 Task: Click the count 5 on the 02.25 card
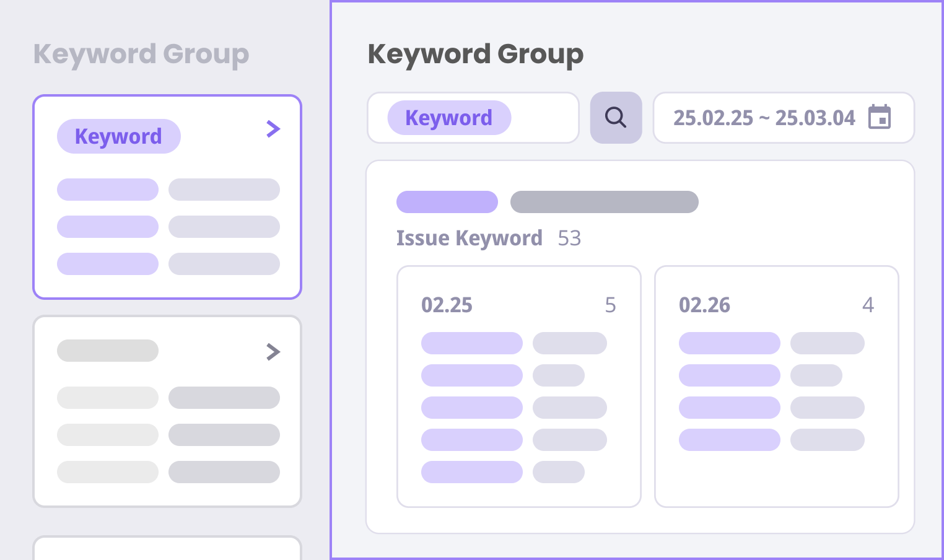610,305
